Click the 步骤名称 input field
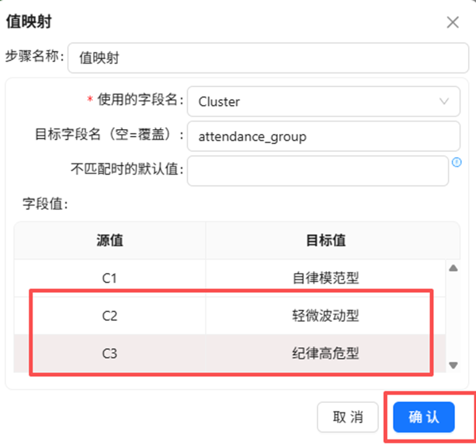The image size is (476, 448). coord(268,57)
